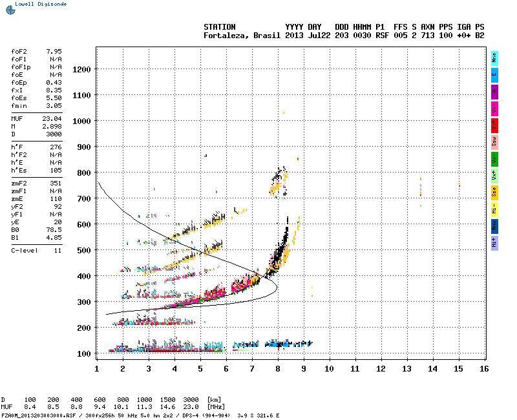Click the 800 km height axis label

(84, 173)
